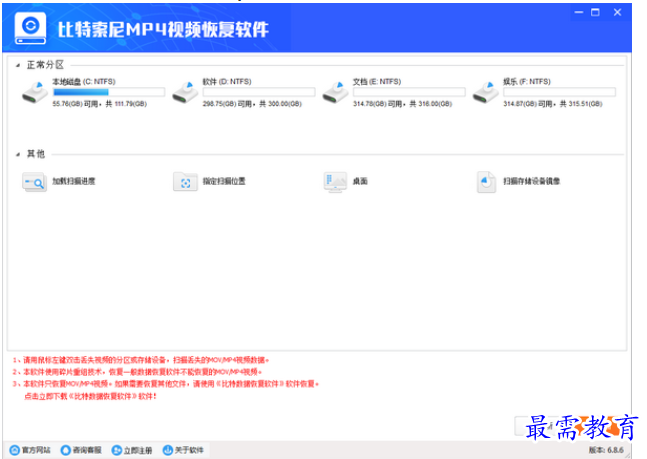Open 关于软件 link in status bar

click(189, 450)
